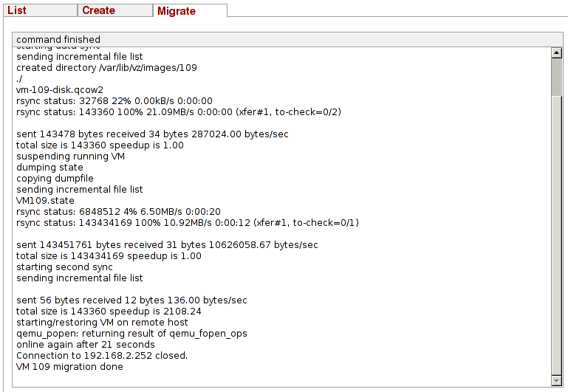Click 'created directory /var/lib/vz/images/109' line
This screenshot has height=392, width=568.
(x=106, y=68)
